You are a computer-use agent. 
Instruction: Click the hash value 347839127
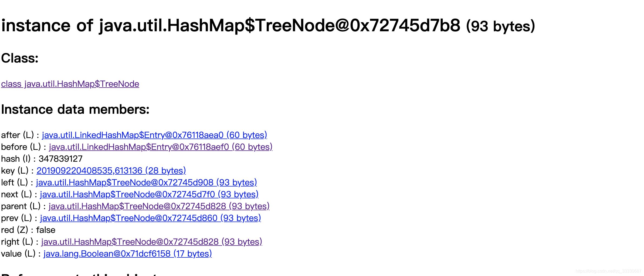pos(60,159)
